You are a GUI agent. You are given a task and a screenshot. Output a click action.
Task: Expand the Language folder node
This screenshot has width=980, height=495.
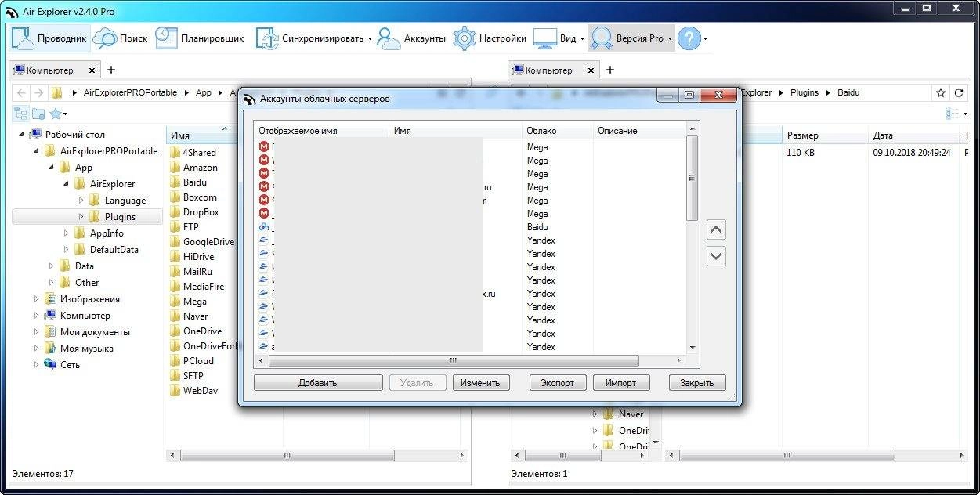81,201
